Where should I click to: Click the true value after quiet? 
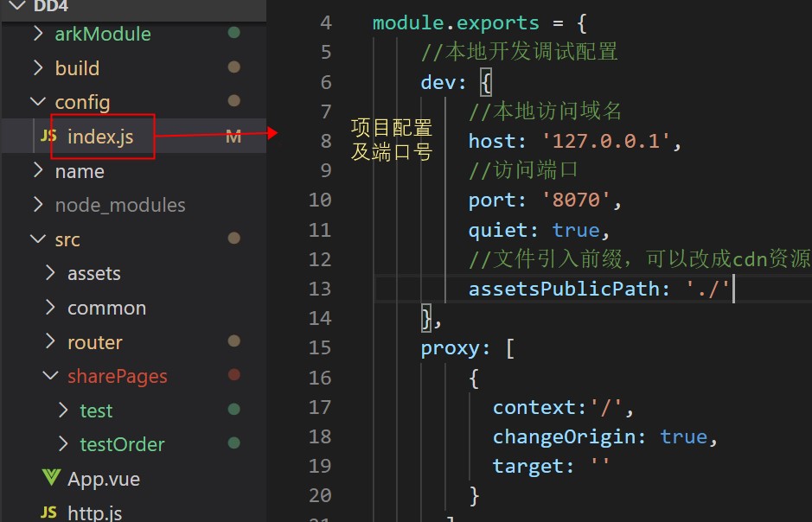[x=575, y=230]
